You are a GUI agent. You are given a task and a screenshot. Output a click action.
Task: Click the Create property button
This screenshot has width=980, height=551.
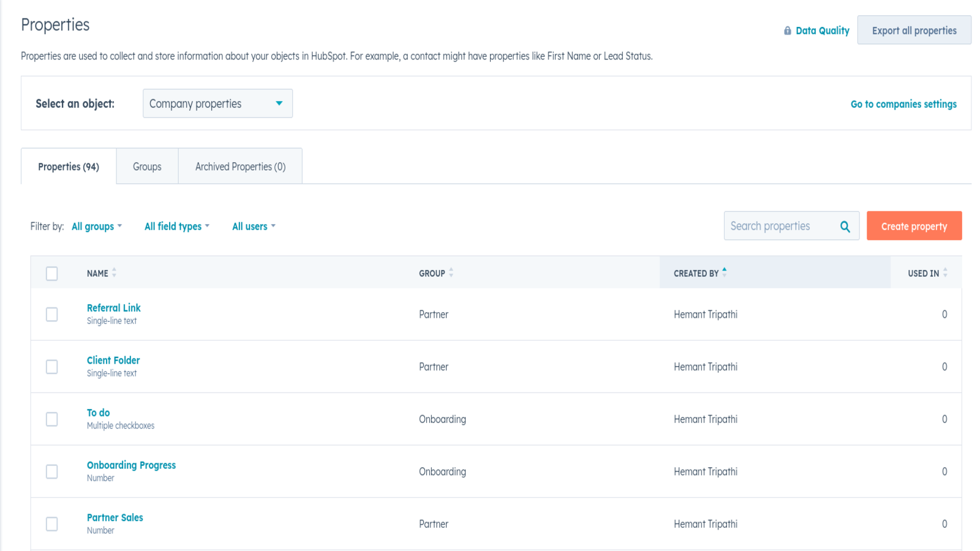[x=914, y=226]
